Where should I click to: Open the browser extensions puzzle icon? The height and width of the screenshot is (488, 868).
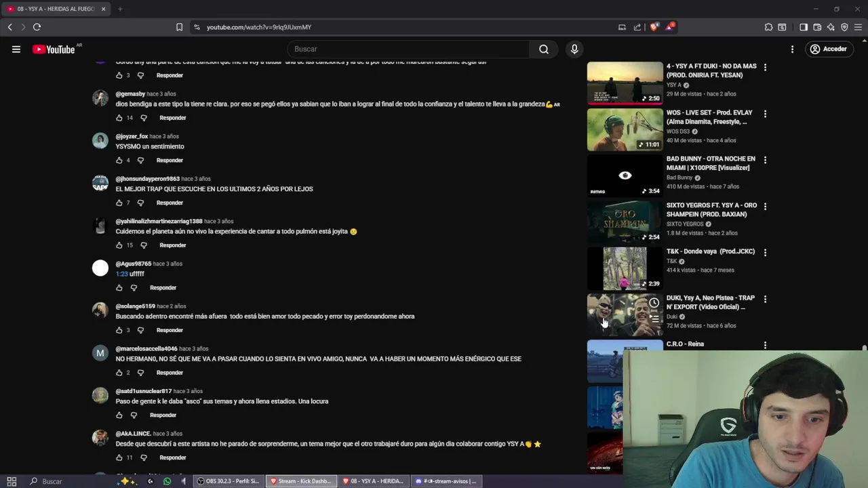pos(768,27)
